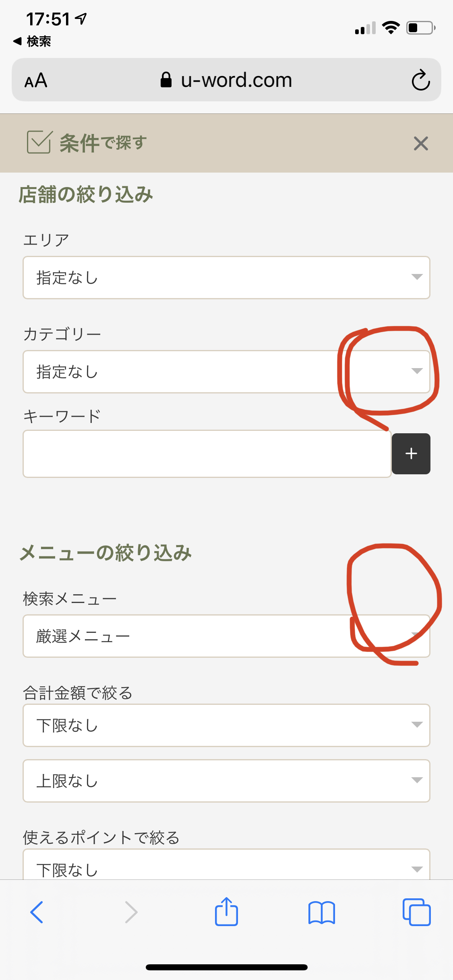This screenshot has width=453, height=980.
Task: Tap the 条件で探す checkmark icon
Action: point(39,142)
